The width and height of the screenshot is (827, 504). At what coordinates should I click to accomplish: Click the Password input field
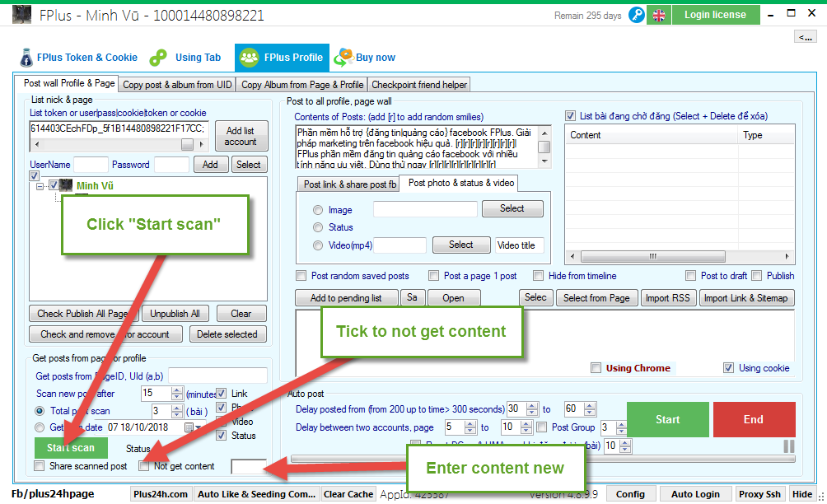(x=171, y=165)
